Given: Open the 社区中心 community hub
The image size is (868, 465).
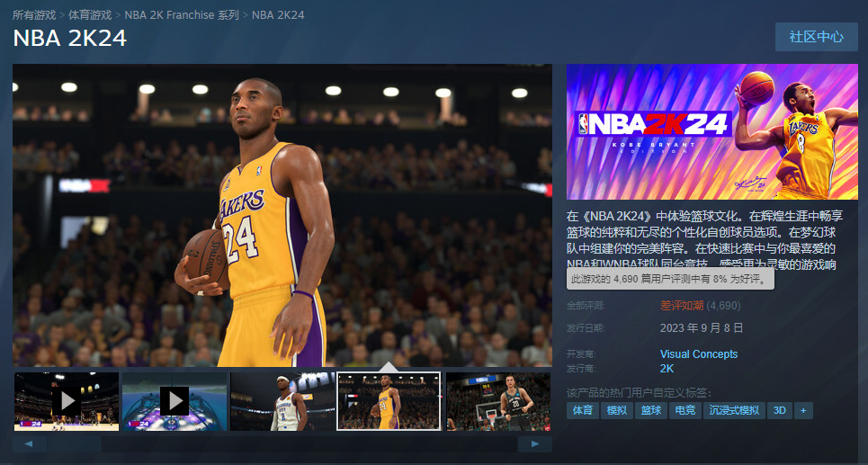Looking at the screenshot, I should click(816, 37).
